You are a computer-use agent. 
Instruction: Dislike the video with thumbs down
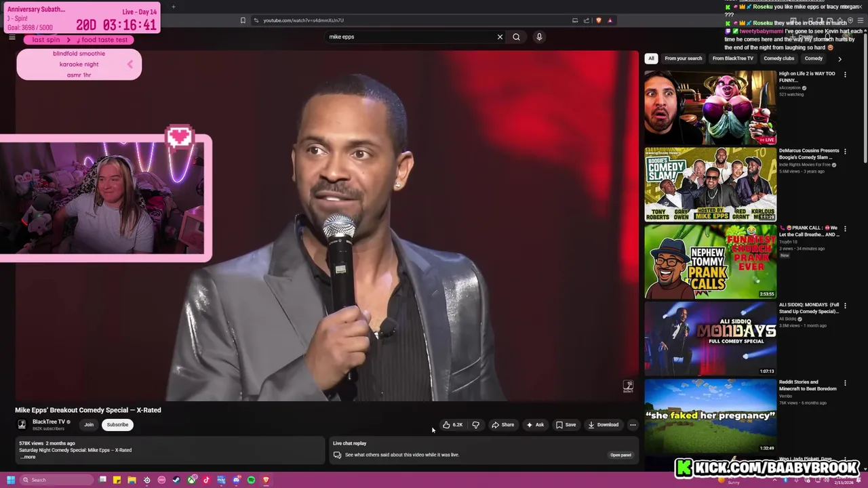[476, 425]
